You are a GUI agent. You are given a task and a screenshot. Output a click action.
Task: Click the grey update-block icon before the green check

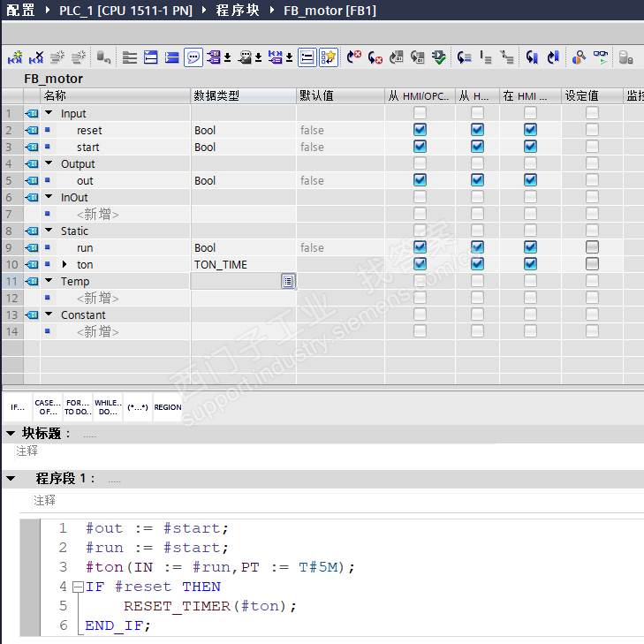[x=417, y=57]
